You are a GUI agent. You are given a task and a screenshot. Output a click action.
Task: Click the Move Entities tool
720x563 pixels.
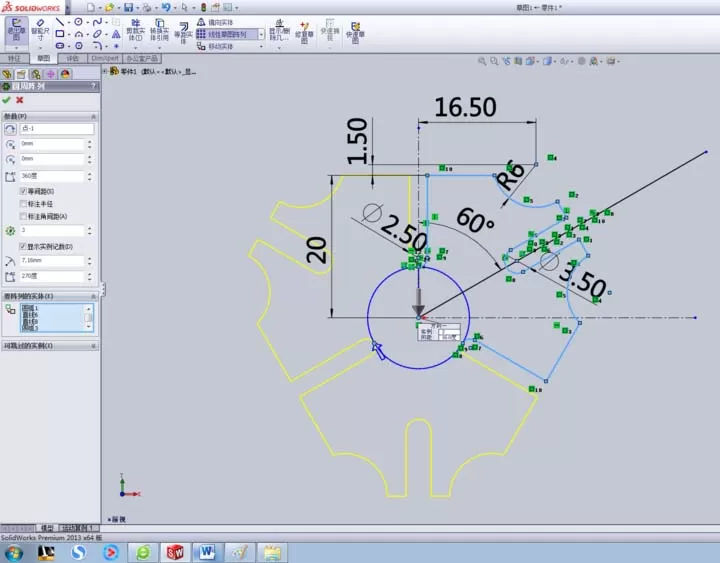214,46
